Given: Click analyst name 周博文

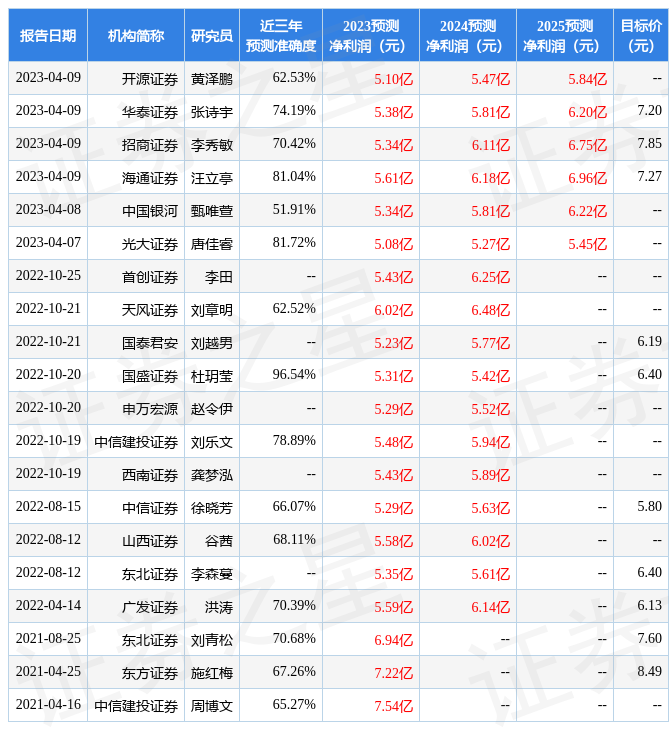Looking at the screenshot, I should [x=212, y=706].
